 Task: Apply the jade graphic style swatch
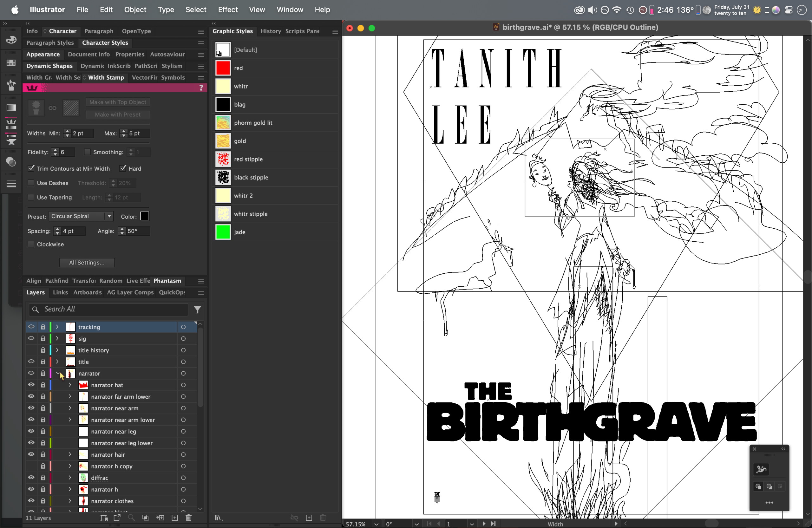pyautogui.click(x=223, y=232)
